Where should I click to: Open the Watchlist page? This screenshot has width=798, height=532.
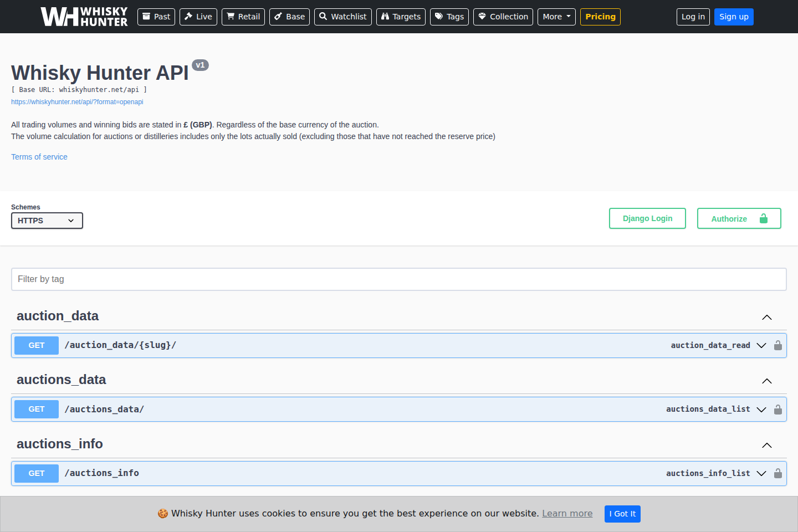pyautogui.click(x=342, y=17)
